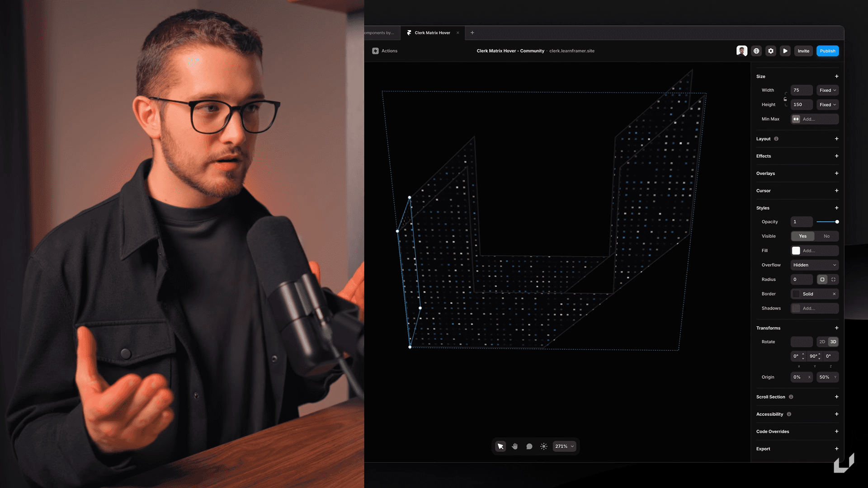This screenshot has width=868, height=488.
Task: Click the Radius value field
Action: click(801, 280)
